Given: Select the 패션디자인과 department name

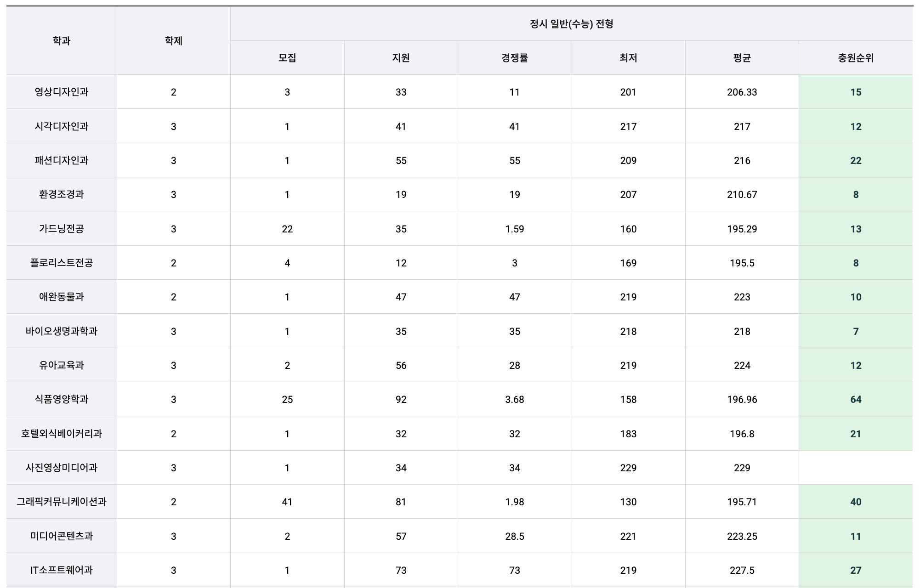Looking at the screenshot, I should coord(60,159).
